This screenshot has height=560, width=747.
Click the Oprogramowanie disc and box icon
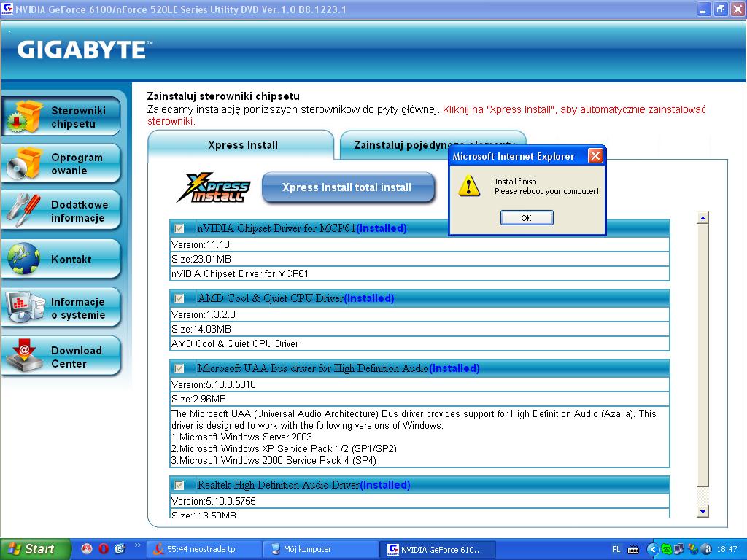[25, 163]
